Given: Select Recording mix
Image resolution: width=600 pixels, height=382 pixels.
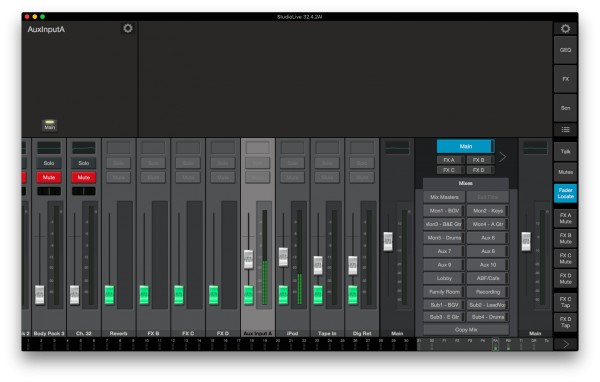Looking at the screenshot, I should click(488, 292).
